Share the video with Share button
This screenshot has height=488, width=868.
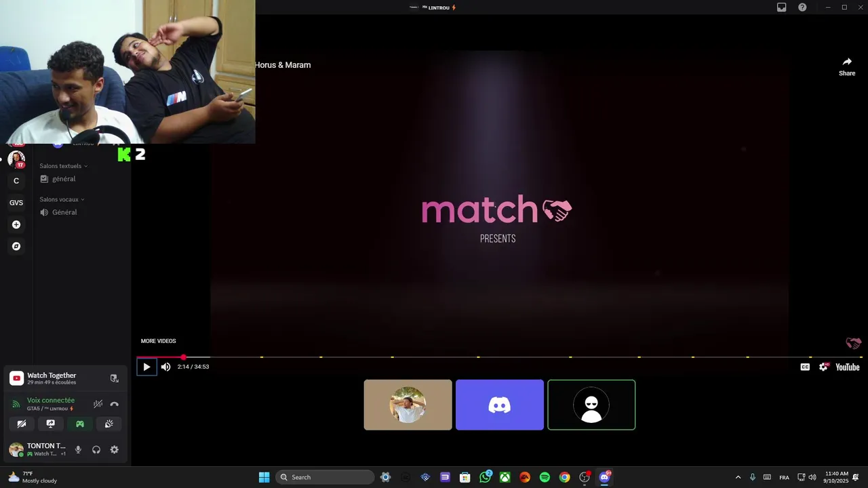coord(847,66)
